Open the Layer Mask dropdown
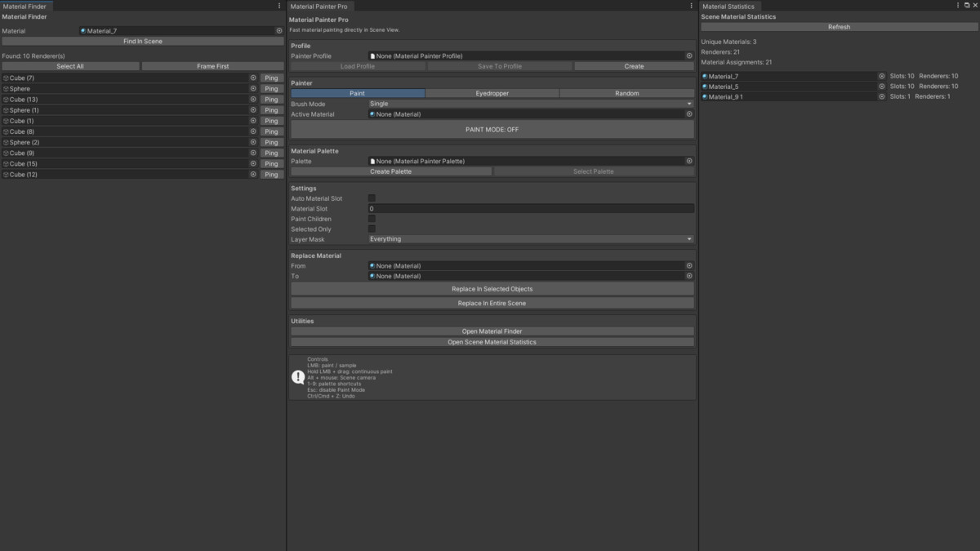Viewport: 980px width, 551px height. 531,239
